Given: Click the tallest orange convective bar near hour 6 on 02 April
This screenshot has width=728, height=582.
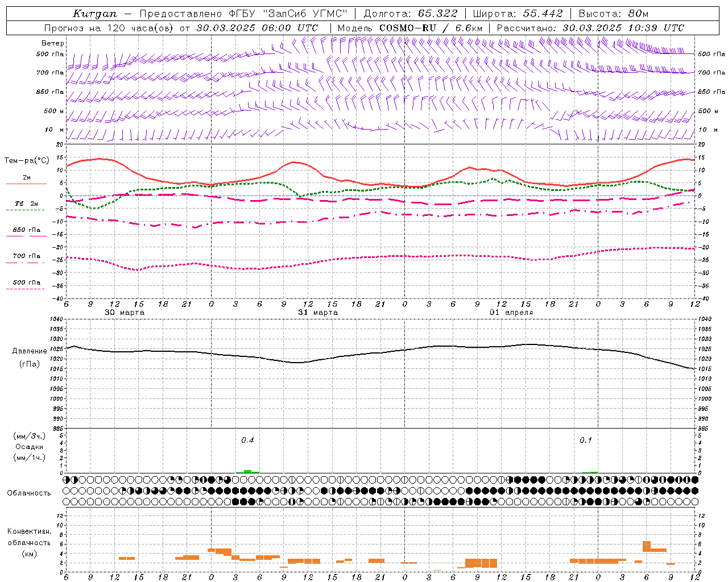Looking at the screenshot, I should pos(646,546).
